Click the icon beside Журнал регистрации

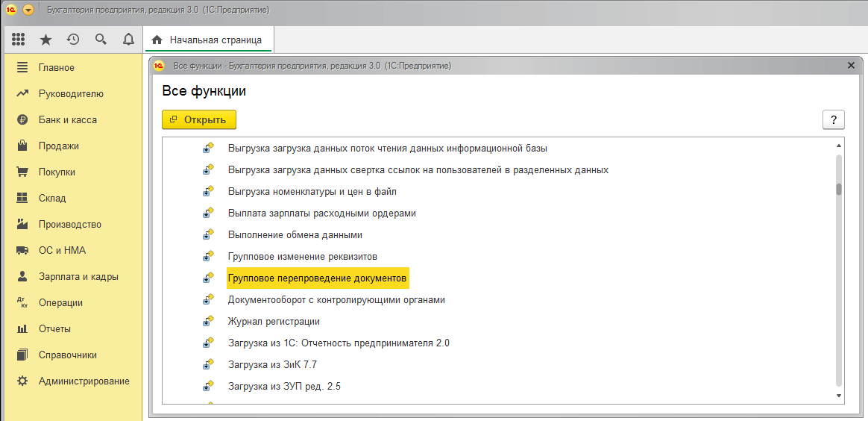pyautogui.click(x=209, y=322)
